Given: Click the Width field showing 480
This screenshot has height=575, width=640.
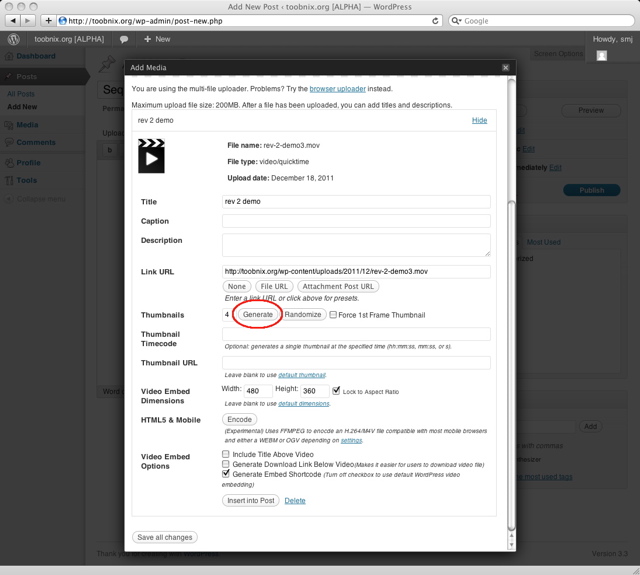Looking at the screenshot, I should click(x=258, y=391).
